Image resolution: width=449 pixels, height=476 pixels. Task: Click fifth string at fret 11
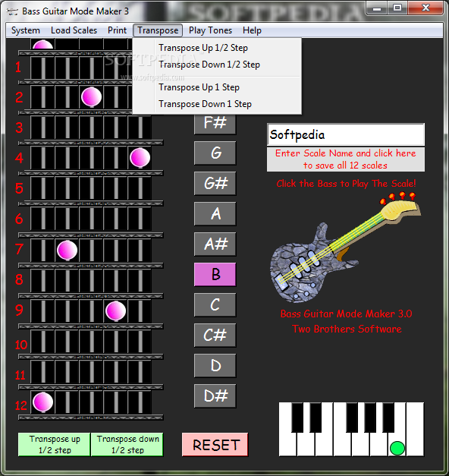pyautogui.click(x=140, y=371)
